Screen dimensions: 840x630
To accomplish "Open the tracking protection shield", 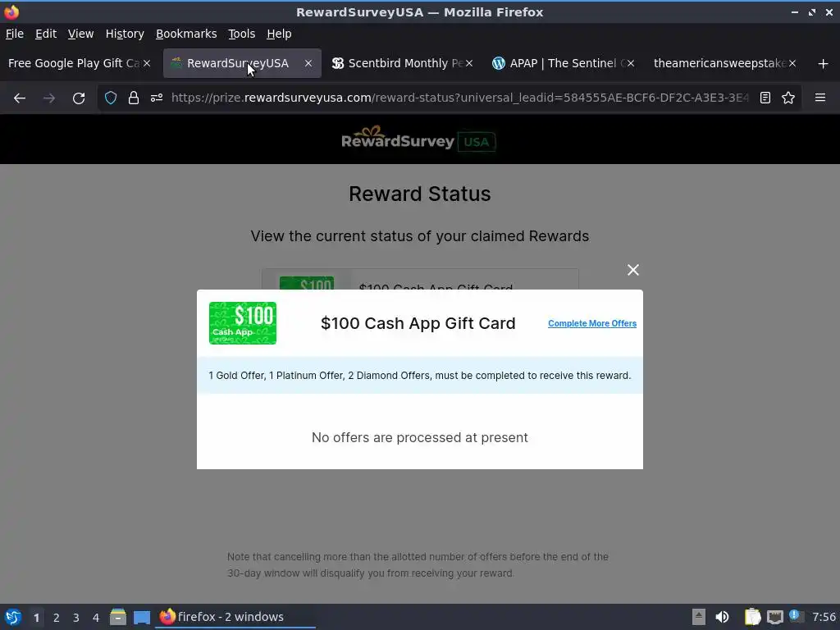I will pyautogui.click(x=111, y=98).
